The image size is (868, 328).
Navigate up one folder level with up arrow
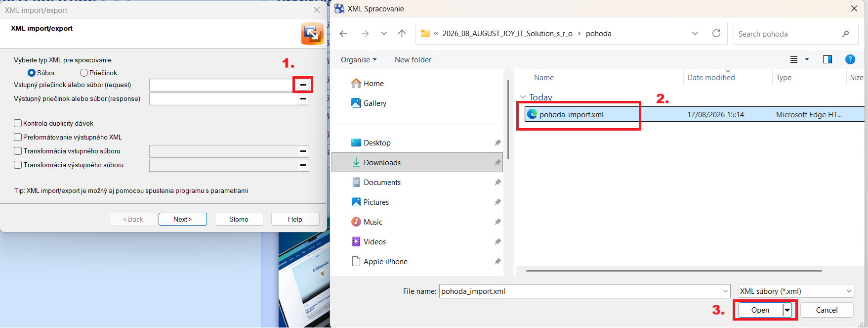click(x=402, y=34)
